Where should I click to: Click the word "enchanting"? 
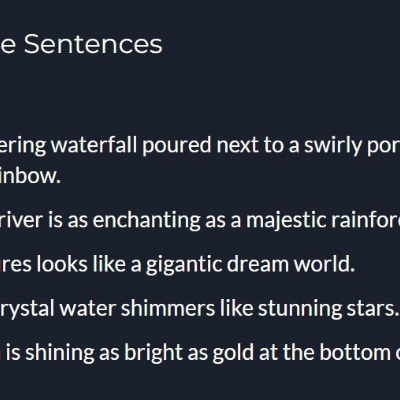pyautogui.click(x=147, y=222)
